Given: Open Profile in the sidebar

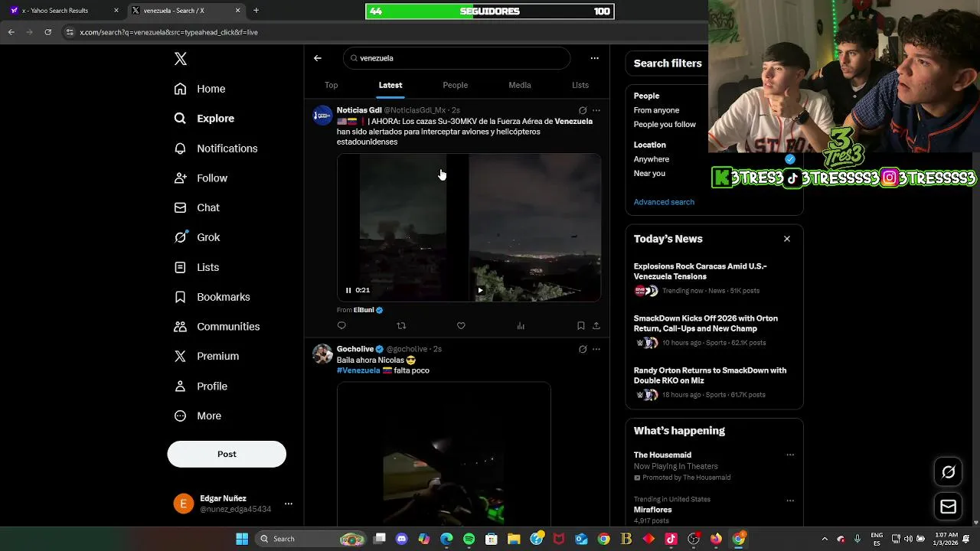Looking at the screenshot, I should click(200, 386).
